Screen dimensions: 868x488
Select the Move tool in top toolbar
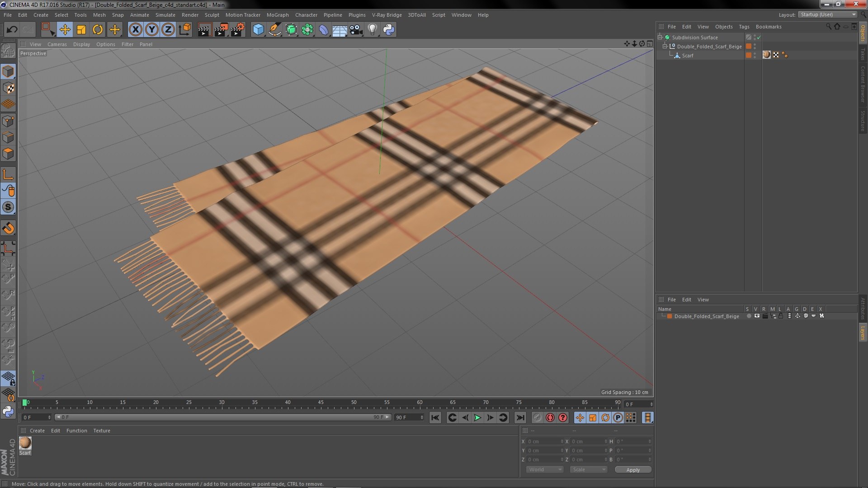[65, 30]
